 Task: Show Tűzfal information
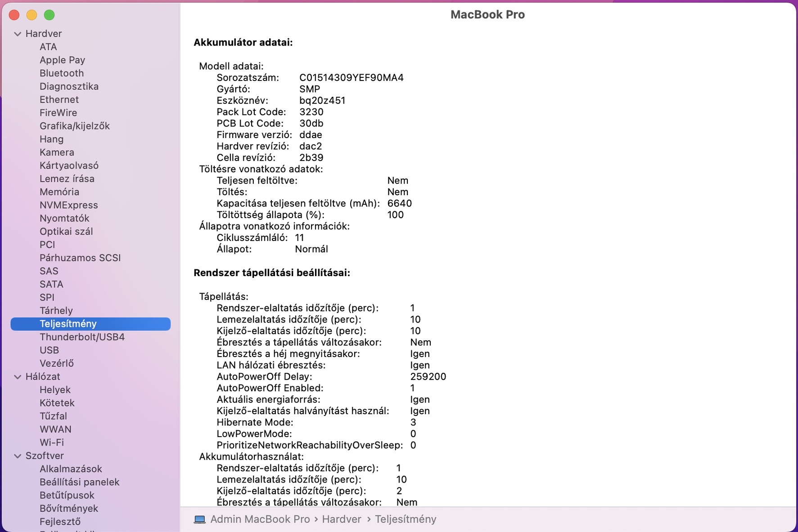(x=53, y=416)
